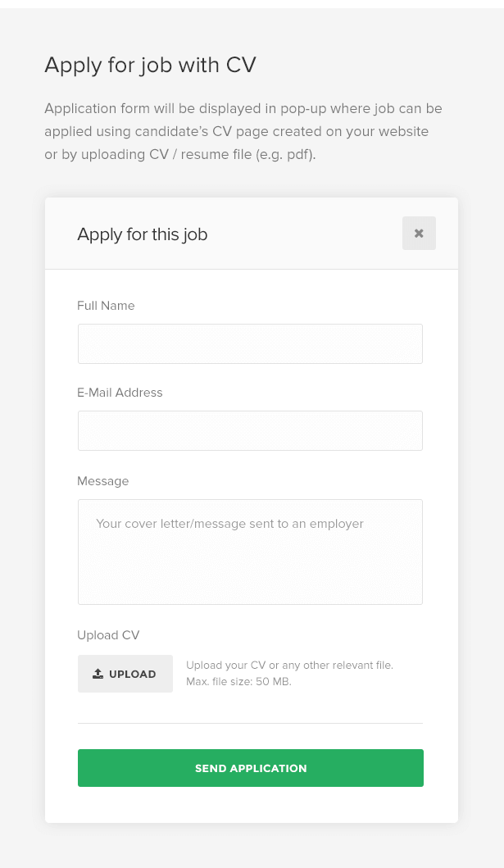Submit with the Send Application button
The height and width of the screenshot is (868, 504).
tap(250, 768)
